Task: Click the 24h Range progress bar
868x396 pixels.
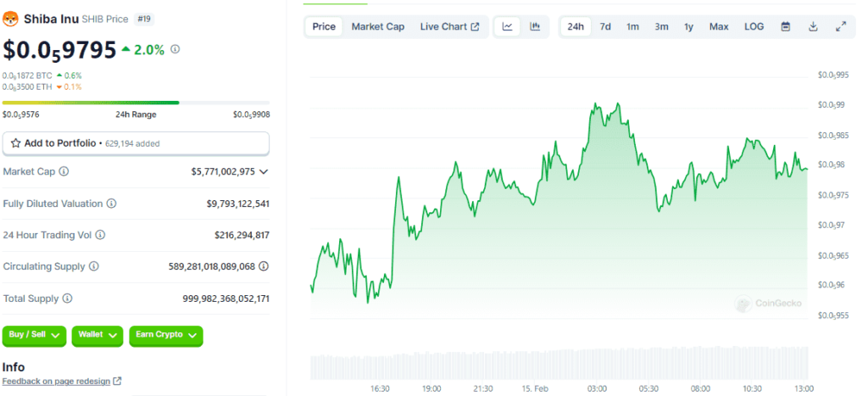Action: [x=136, y=103]
